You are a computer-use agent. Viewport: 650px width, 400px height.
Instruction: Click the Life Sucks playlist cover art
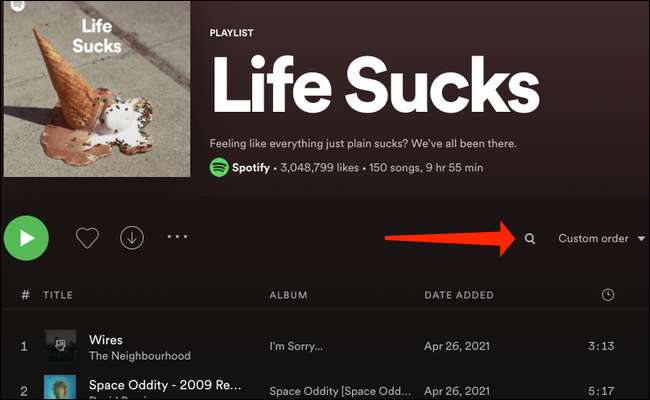pyautogui.click(x=96, y=88)
